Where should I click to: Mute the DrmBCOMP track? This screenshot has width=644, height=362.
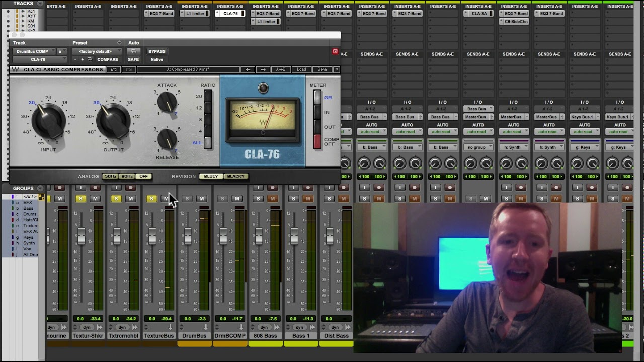[237, 199]
